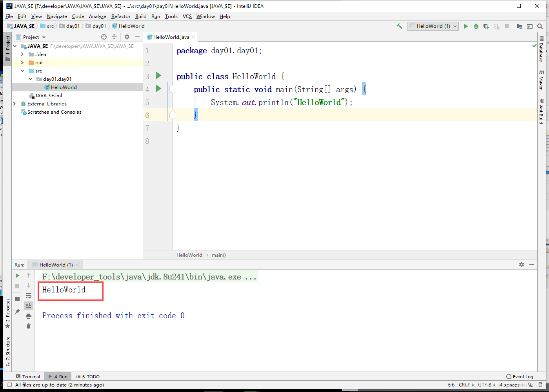The width and height of the screenshot is (549, 392).
Task: Run with Coverage from the toolbar
Action: click(486, 26)
